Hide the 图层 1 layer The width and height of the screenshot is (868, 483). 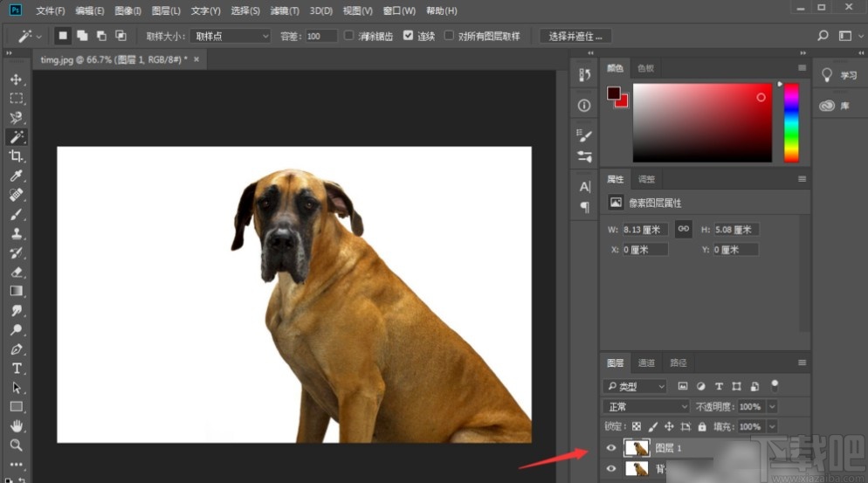[x=611, y=448]
